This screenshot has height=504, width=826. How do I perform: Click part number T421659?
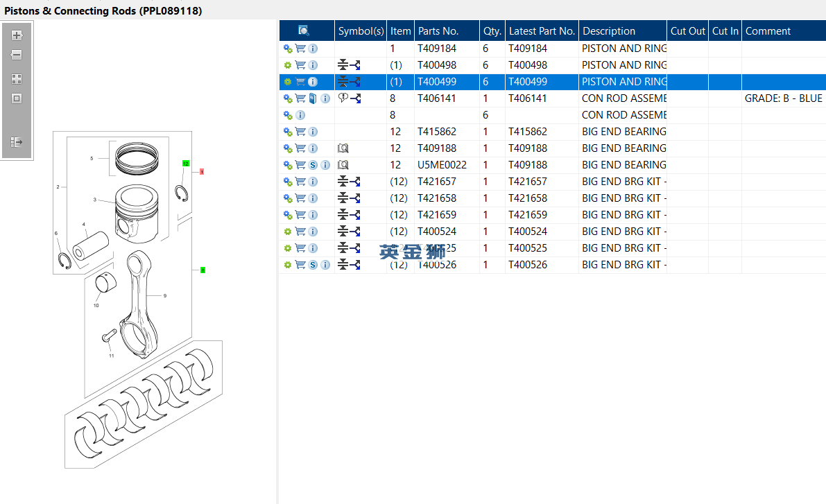click(x=437, y=215)
